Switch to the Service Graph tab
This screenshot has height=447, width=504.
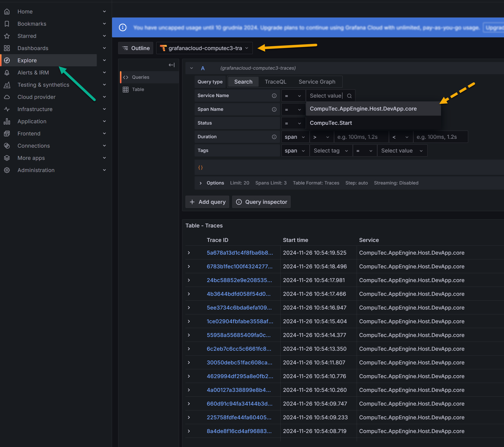pyautogui.click(x=317, y=82)
